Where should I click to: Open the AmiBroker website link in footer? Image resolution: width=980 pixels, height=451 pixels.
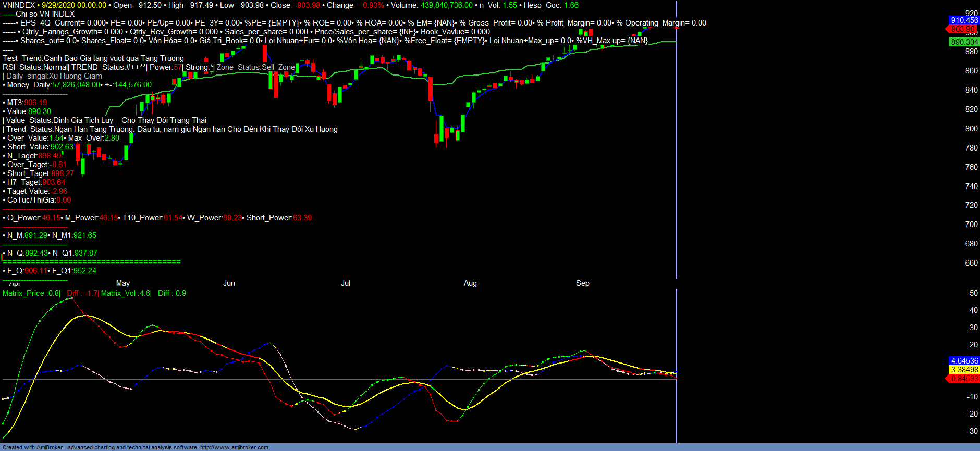coord(234,447)
